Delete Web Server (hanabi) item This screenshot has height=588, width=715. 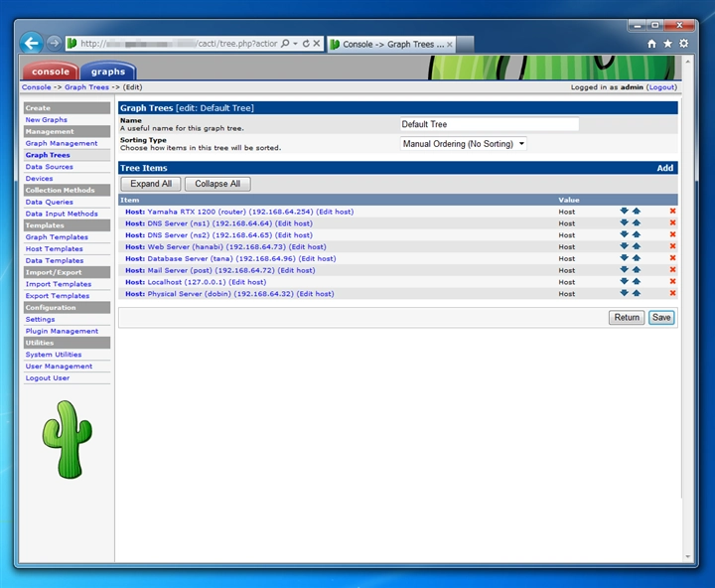(672, 246)
